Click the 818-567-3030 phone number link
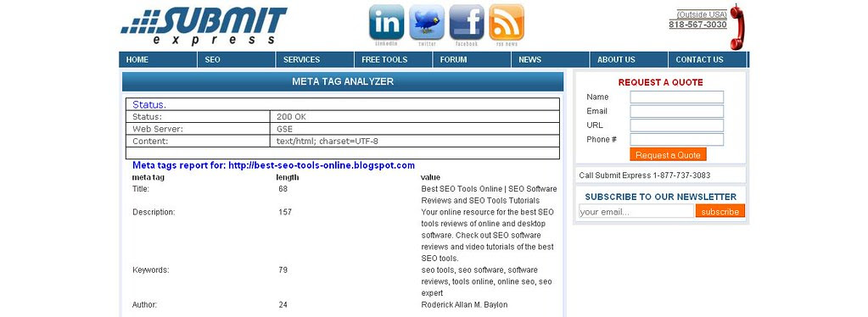The width and height of the screenshot is (868, 317). click(x=697, y=25)
